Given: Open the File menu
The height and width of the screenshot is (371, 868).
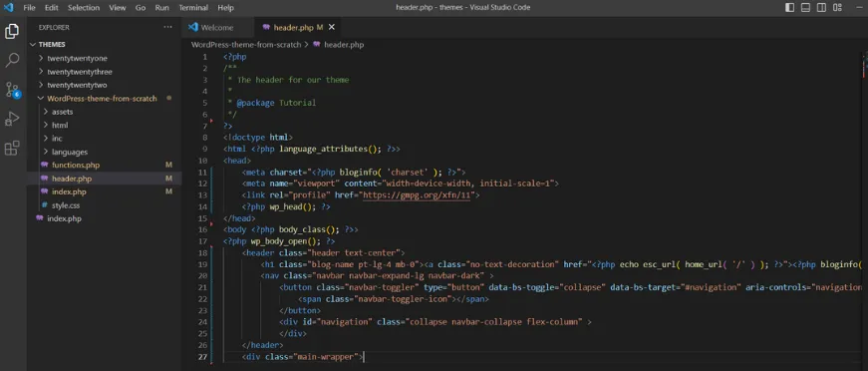Looking at the screenshot, I should [29, 8].
